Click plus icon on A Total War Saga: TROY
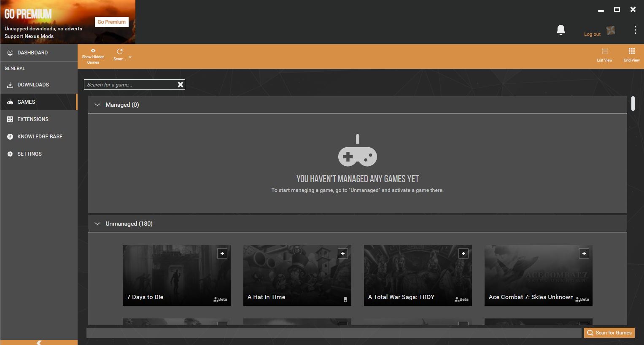Screen dimensions: 644x345 tap(463, 253)
